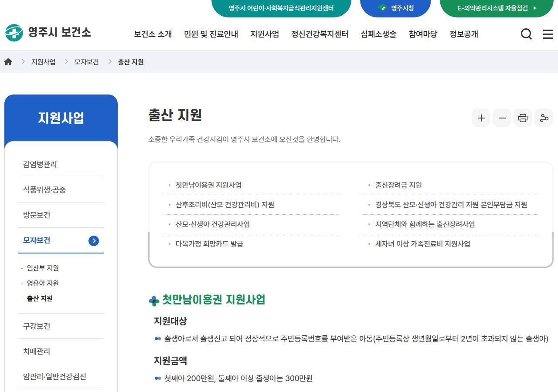Open 임산부 지원 submenu item
This screenshot has width=558, height=392.
[x=43, y=268]
